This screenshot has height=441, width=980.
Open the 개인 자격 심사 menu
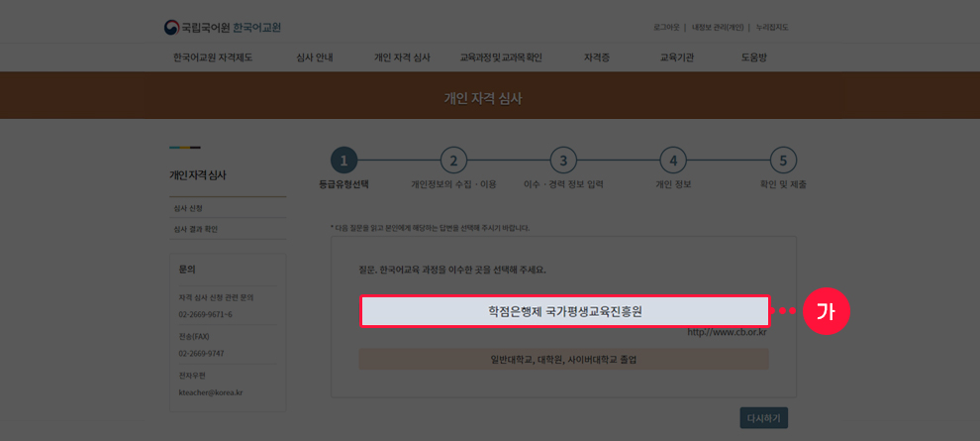(x=402, y=57)
